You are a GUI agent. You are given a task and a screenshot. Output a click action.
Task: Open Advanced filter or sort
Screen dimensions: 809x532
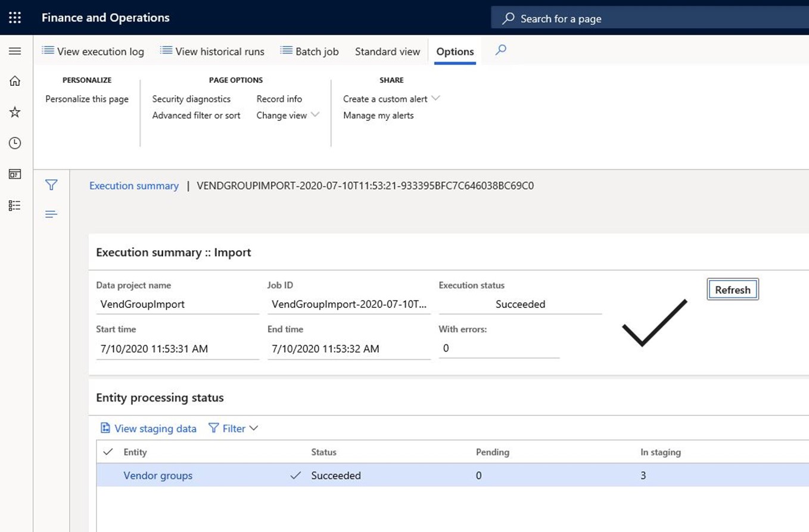[197, 115]
